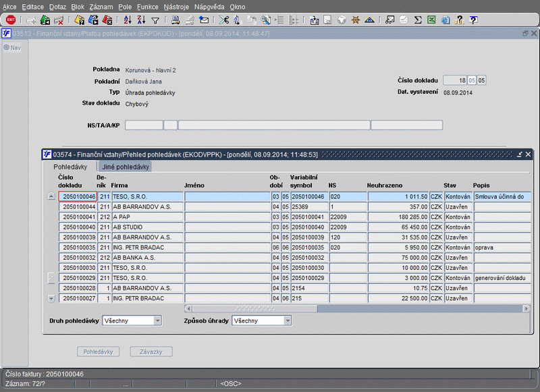Click the amount 75 000.00 cell
Image resolution: width=540 pixels, height=392 pixels.
[398, 258]
